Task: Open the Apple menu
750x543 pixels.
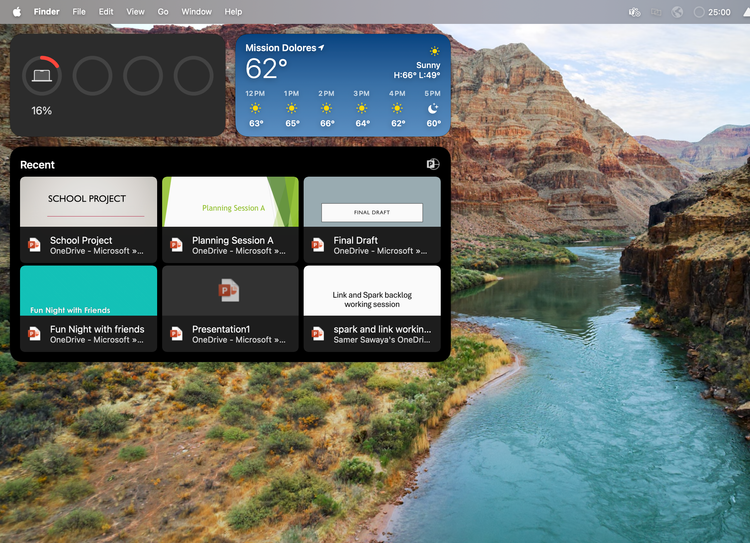Action: click(x=17, y=12)
